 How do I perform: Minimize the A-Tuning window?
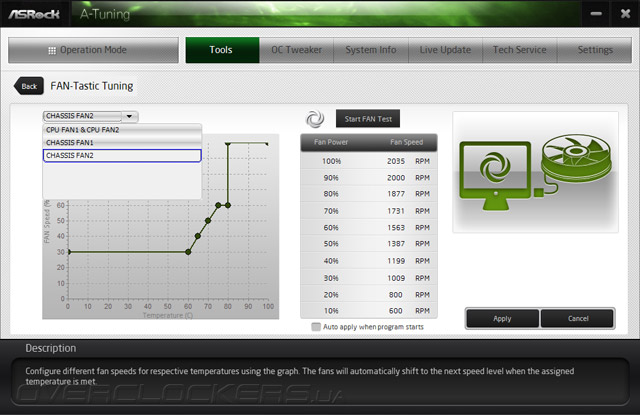pos(596,14)
